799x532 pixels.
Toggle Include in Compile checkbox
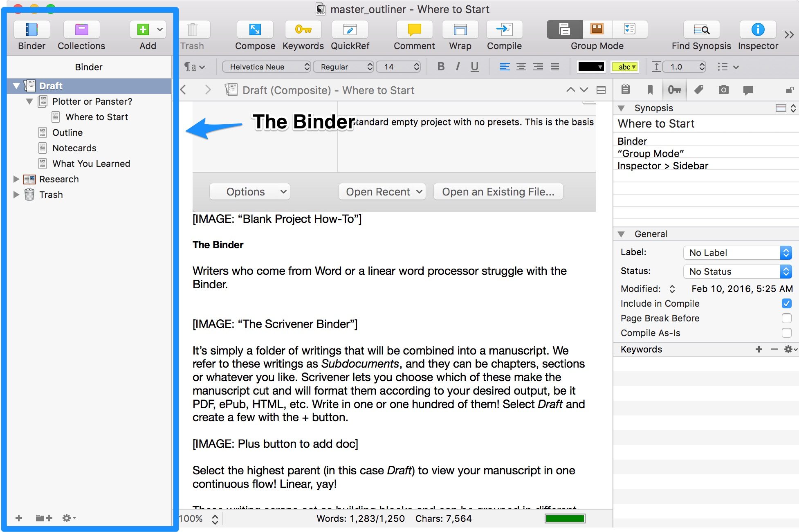[786, 303]
